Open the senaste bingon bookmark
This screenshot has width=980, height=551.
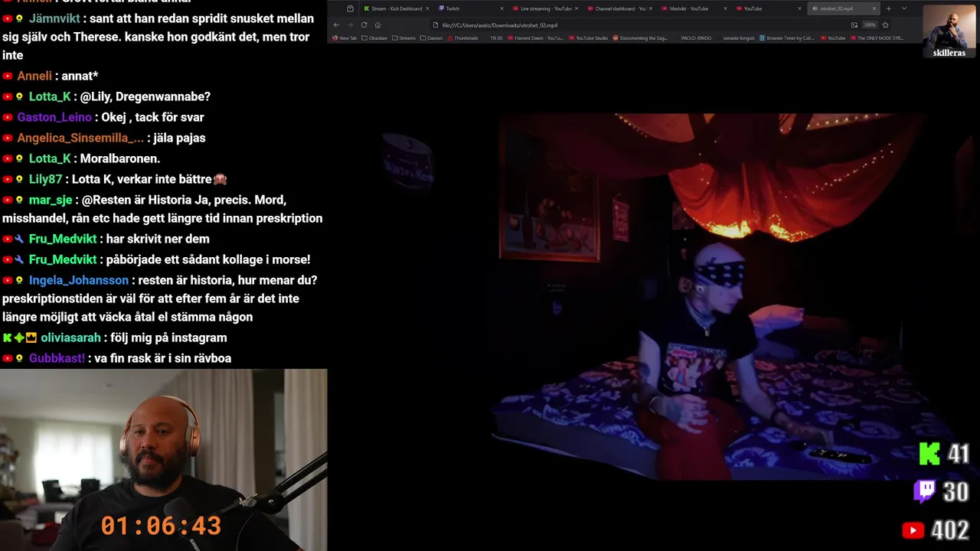[737, 37]
